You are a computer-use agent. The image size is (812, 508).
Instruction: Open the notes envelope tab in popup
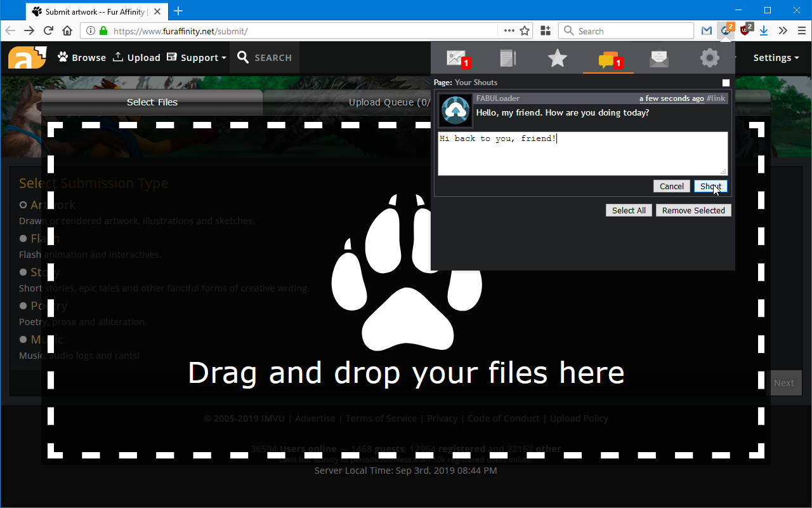click(659, 58)
